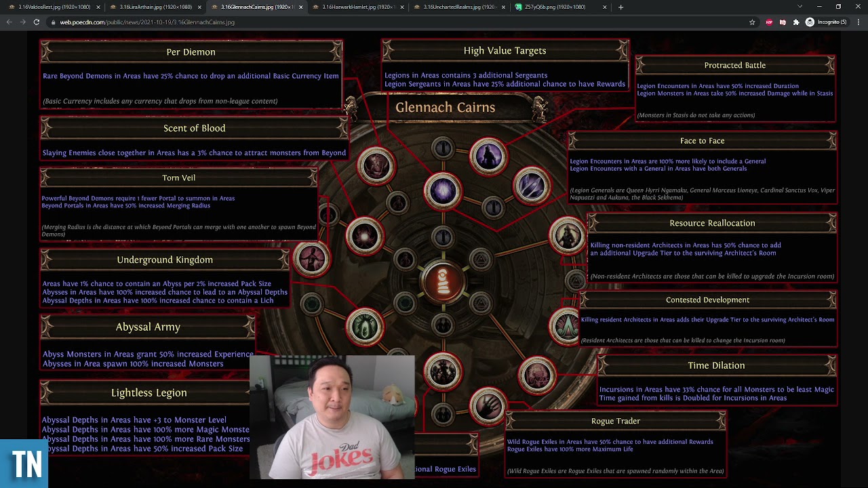The height and width of the screenshot is (488, 868).
Task: Click 'Legions in Areas contains 3 additional Sergeants'
Action: coord(466,75)
